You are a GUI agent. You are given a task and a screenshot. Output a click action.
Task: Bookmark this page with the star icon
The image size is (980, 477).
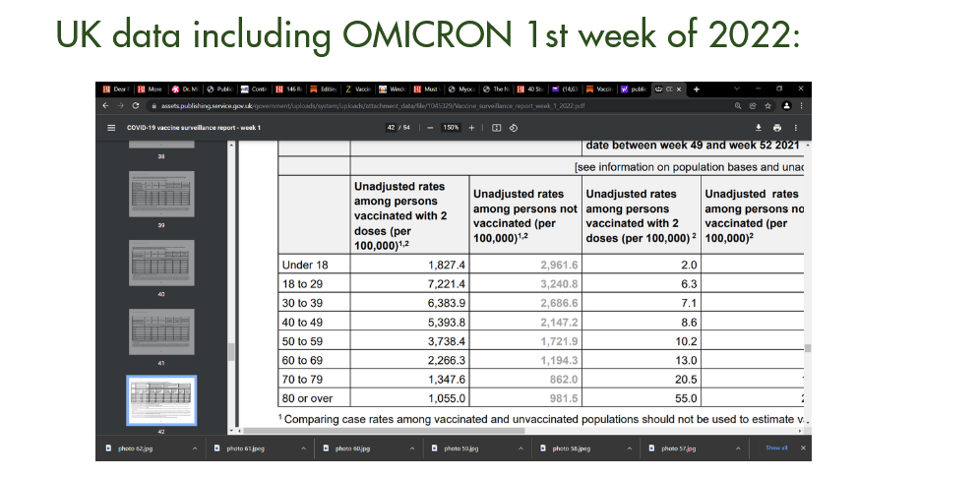coord(767,105)
